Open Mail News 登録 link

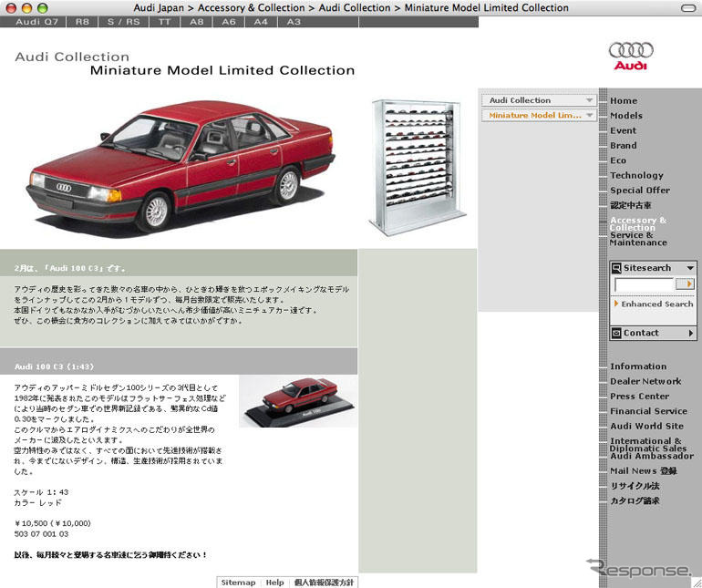coord(644,471)
